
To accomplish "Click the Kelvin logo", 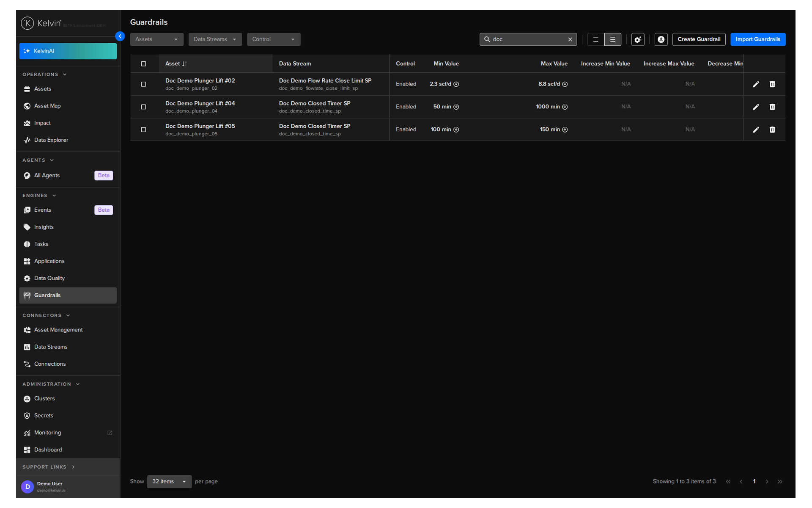I will (x=41, y=23).
